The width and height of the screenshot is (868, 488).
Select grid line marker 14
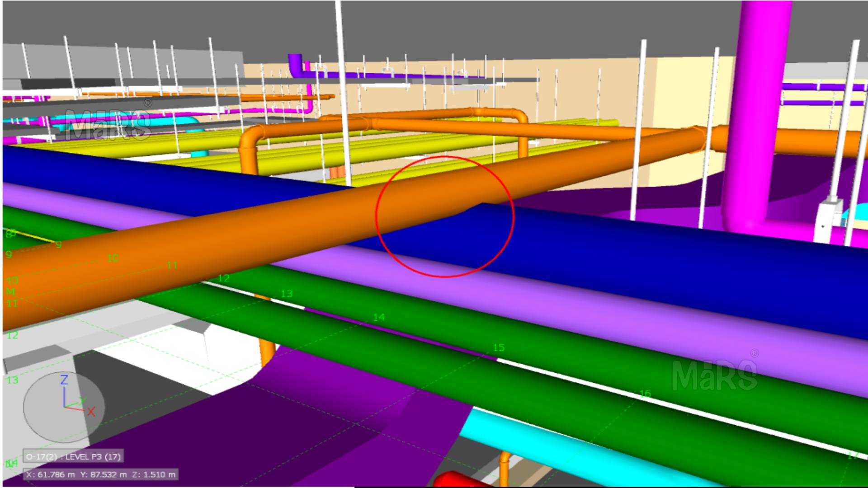(x=379, y=318)
